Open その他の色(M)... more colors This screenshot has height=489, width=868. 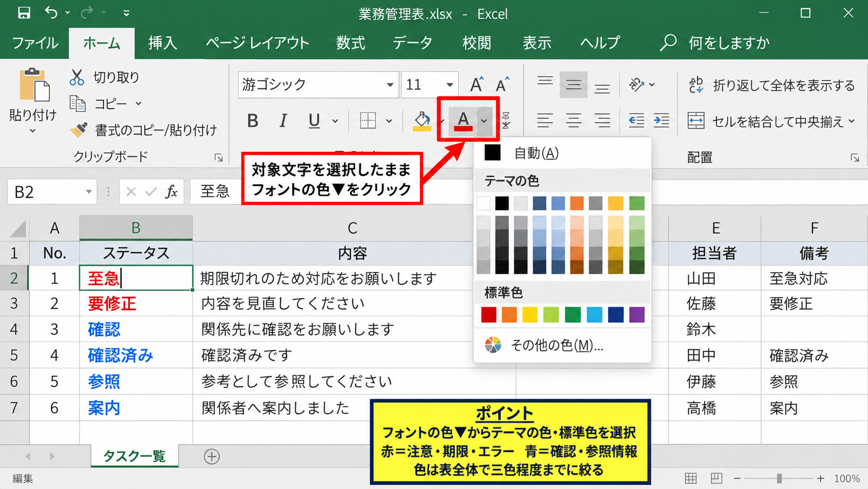point(562,345)
